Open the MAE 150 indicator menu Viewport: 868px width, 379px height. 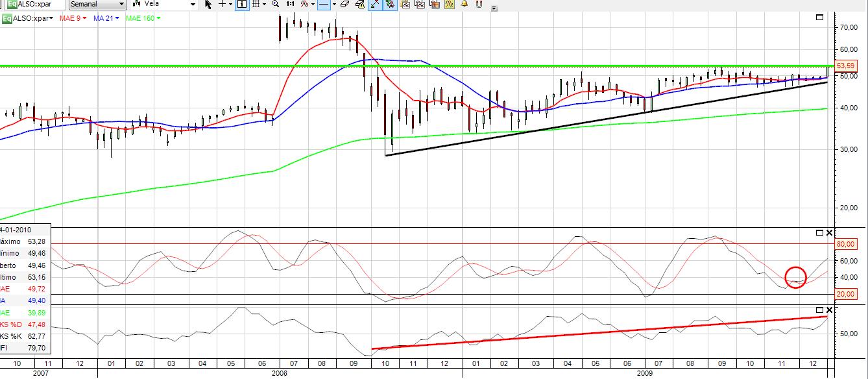(x=143, y=18)
